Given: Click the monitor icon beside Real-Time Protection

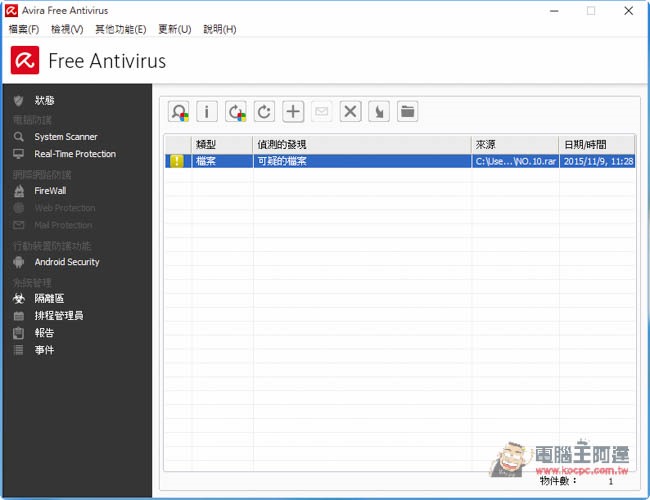Looking at the screenshot, I should (18, 154).
